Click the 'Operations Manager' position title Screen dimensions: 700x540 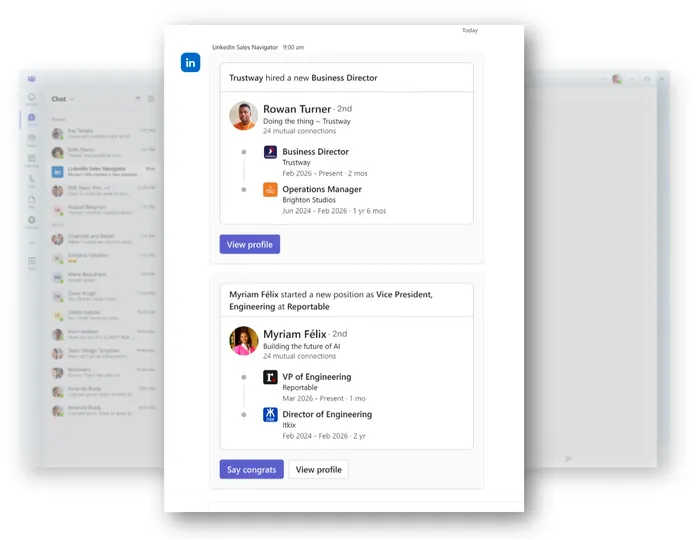pyautogui.click(x=322, y=189)
